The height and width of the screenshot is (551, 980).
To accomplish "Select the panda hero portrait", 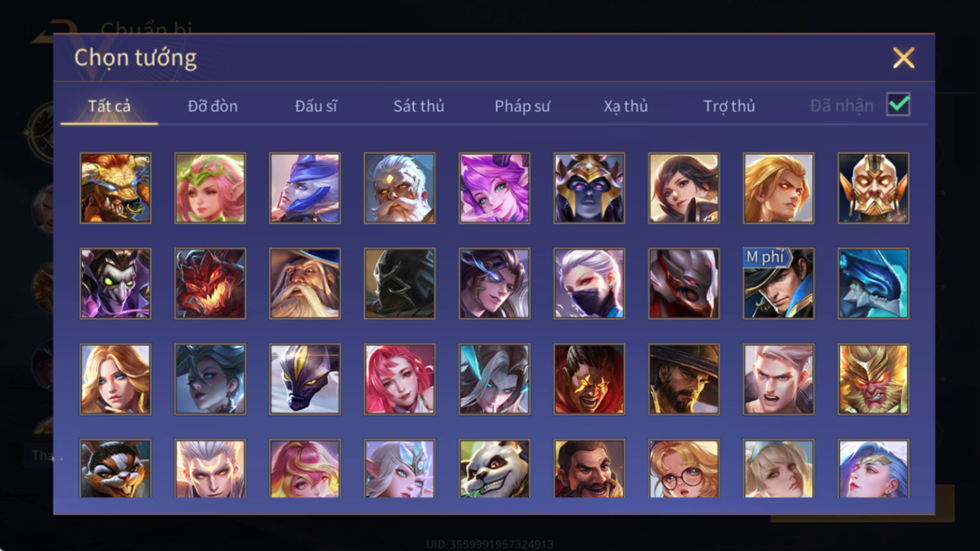I will tap(494, 468).
